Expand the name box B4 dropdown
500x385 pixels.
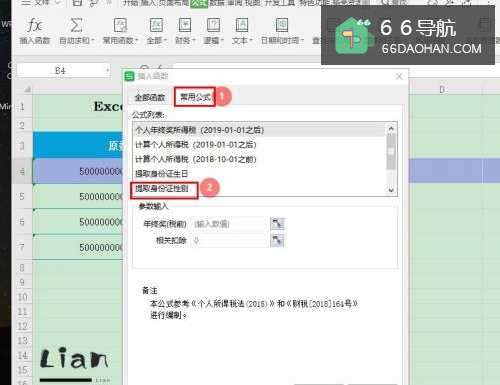[107, 70]
